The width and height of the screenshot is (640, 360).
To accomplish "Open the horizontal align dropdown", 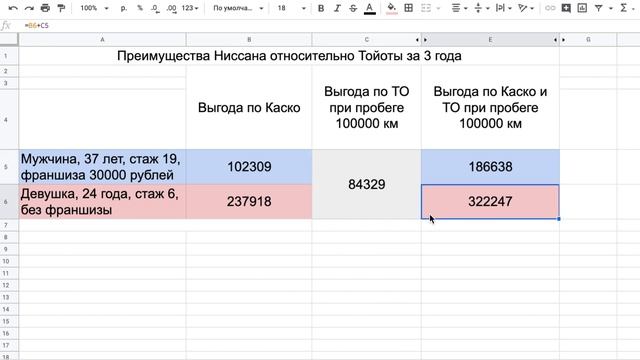I will click(x=459, y=8).
